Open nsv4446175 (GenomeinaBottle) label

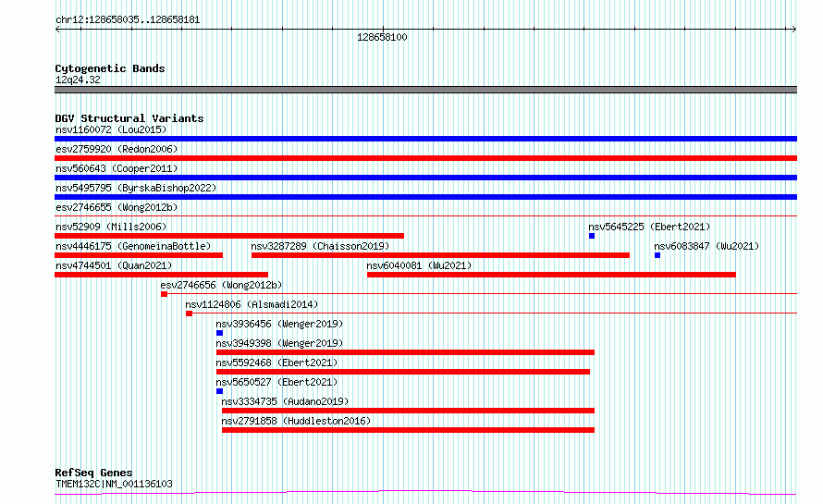(133, 246)
